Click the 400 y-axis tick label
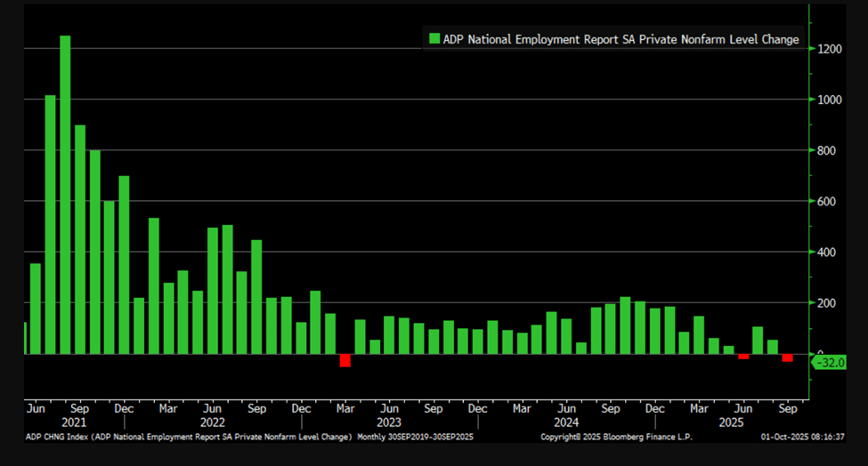This screenshot has width=868, height=466. click(827, 253)
